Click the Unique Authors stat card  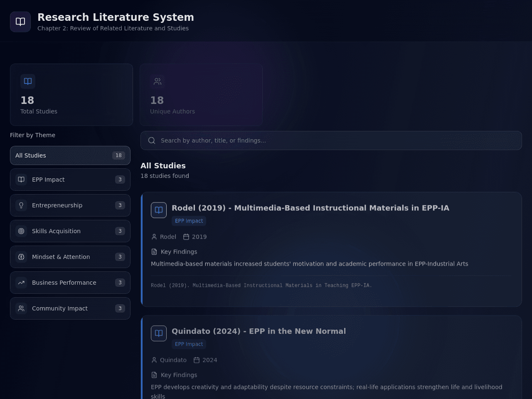(201, 95)
